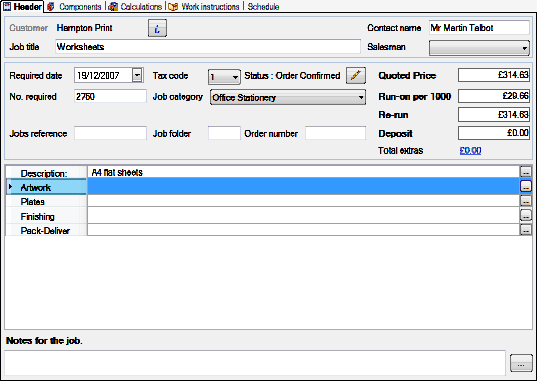Click the Required date text field
Image resolution: width=537 pixels, height=381 pixels.
(x=103, y=75)
